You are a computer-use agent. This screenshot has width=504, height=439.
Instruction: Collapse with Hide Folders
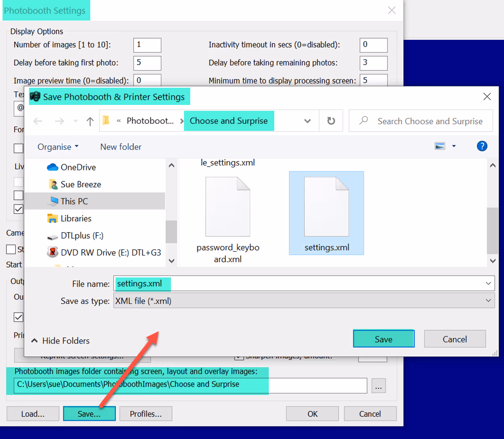click(60, 340)
